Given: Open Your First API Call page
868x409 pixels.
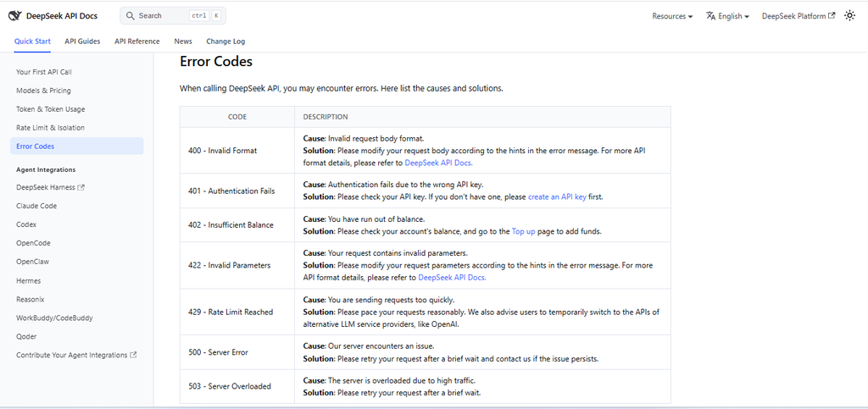Looking at the screenshot, I should pyautogui.click(x=44, y=72).
